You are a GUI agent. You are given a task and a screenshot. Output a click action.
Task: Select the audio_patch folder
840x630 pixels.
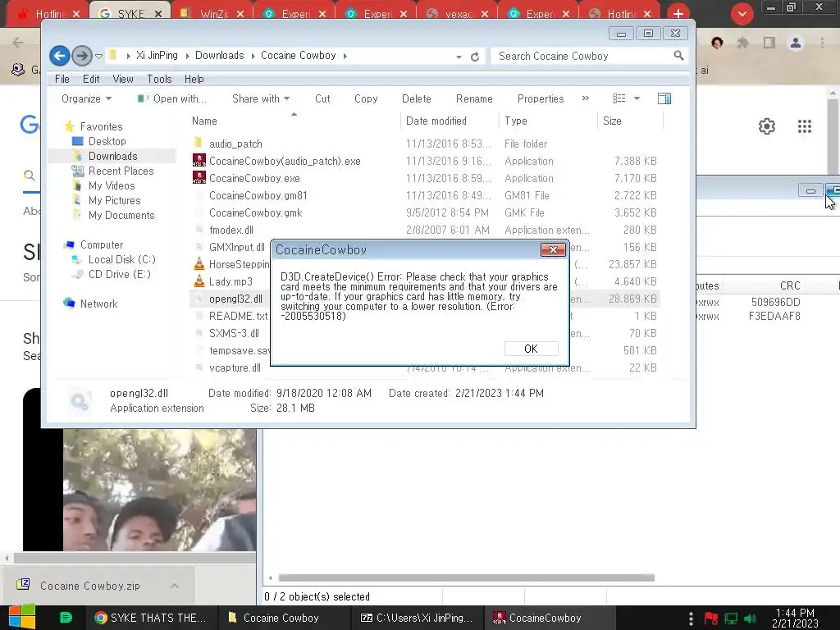click(x=235, y=144)
